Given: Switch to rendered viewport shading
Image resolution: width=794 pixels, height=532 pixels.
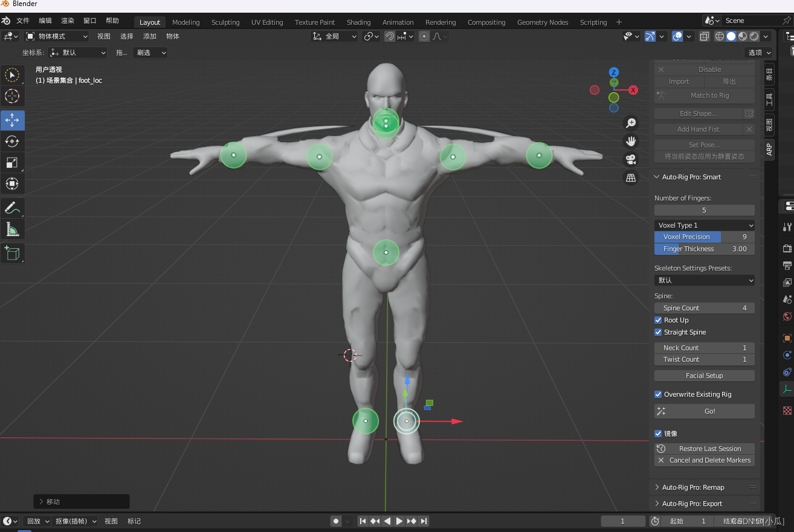Looking at the screenshot, I should pyautogui.click(x=754, y=36).
